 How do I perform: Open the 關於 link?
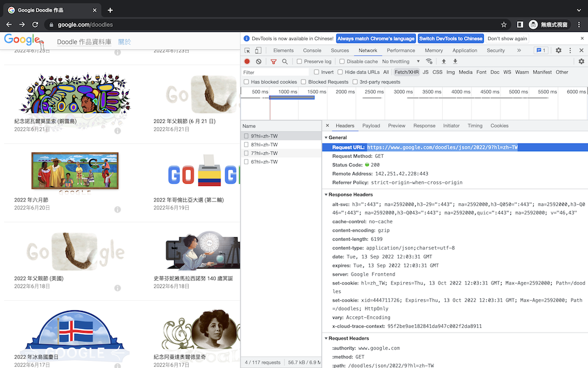pos(125,42)
